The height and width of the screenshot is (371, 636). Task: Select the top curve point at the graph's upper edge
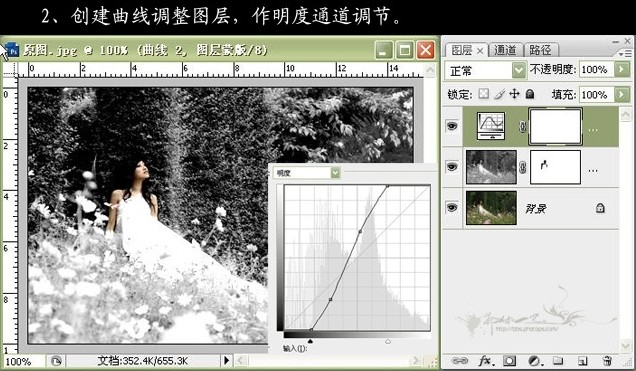tap(387, 186)
